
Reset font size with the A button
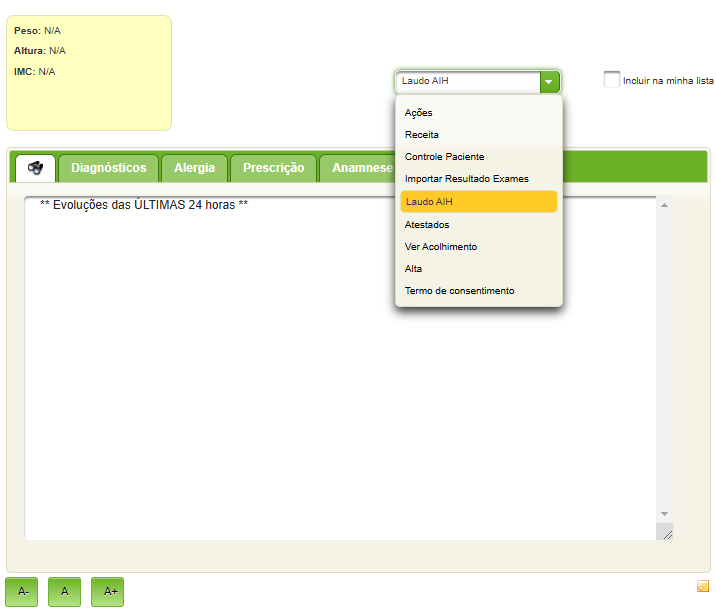[x=64, y=592]
